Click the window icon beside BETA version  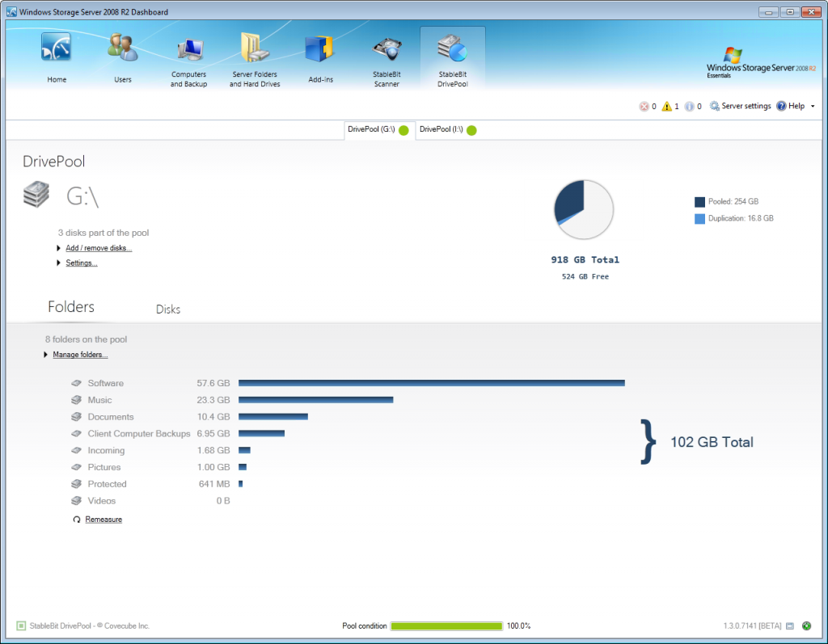click(790, 625)
